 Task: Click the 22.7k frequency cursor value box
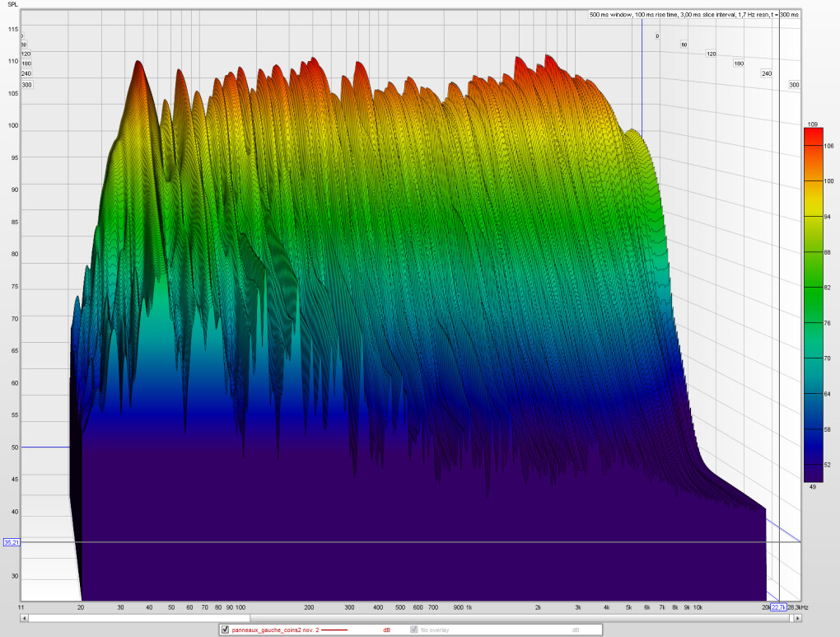click(777, 607)
